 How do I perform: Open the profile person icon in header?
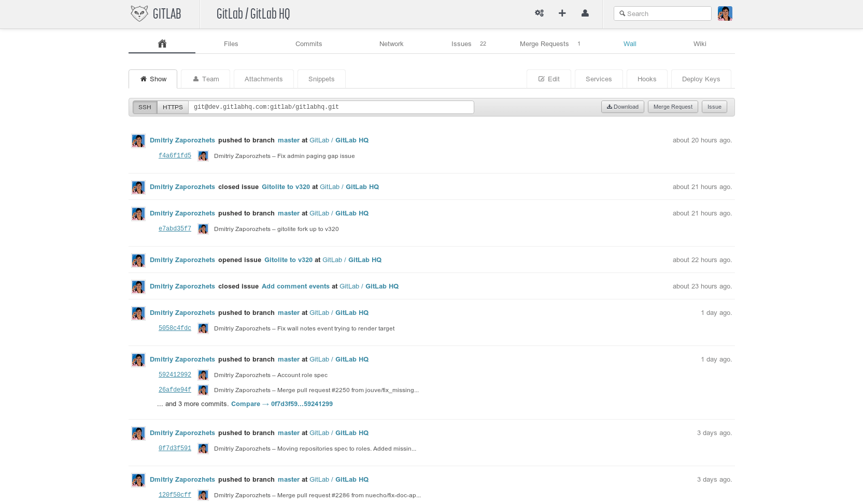[x=585, y=13]
